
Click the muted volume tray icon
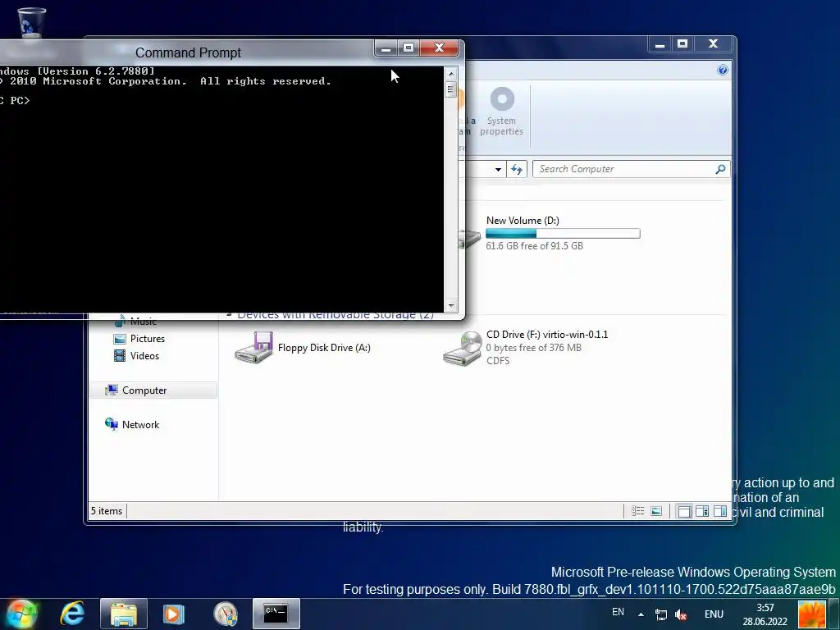(x=681, y=615)
